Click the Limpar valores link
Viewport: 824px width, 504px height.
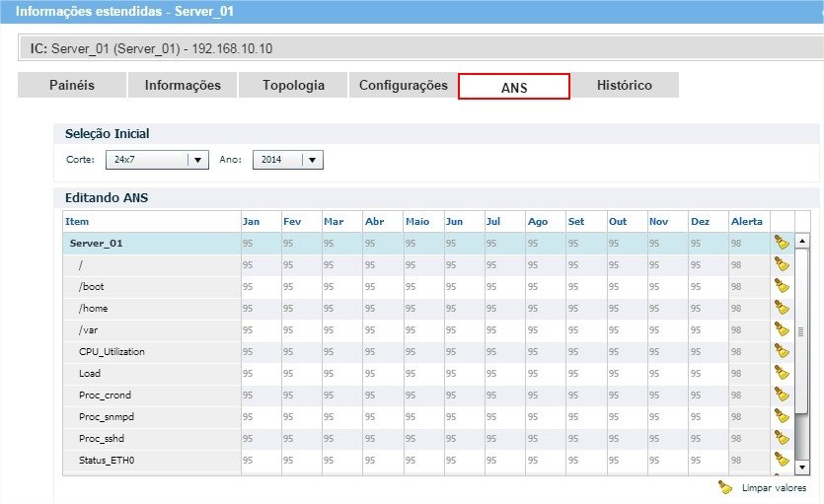coord(773,488)
